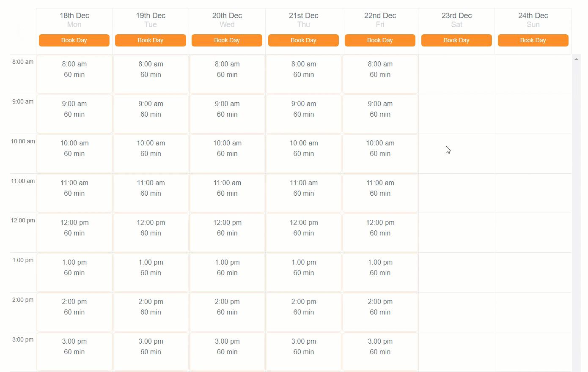Select the 3:00 pm slot on Monday 18th
The height and width of the screenshot is (372, 588).
(74, 352)
